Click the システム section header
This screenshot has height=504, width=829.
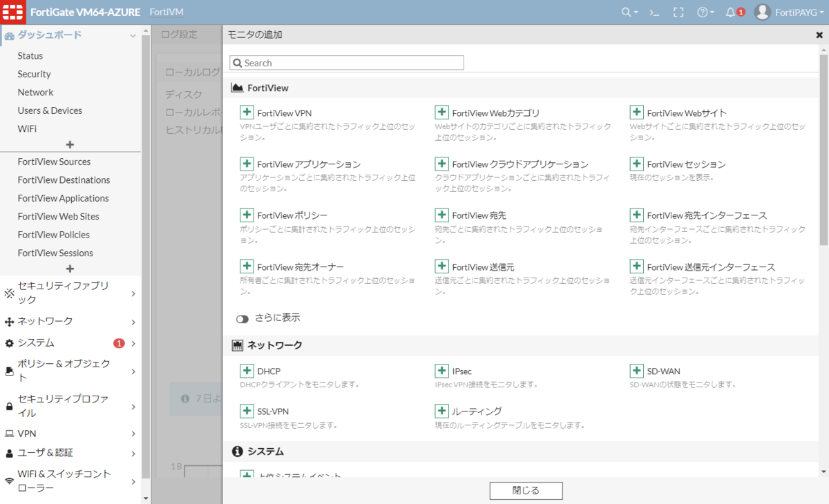click(x=522, y=452)
